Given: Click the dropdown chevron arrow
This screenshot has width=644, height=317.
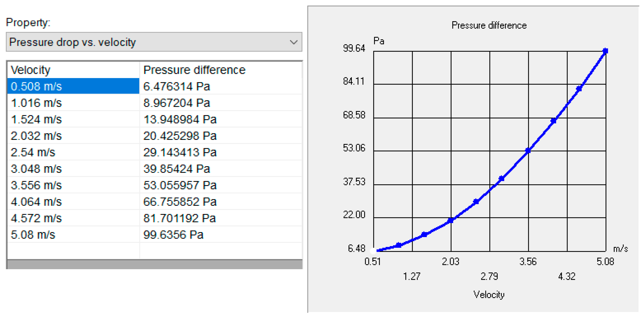Looking at the screenshot, I should click(294, 42).
